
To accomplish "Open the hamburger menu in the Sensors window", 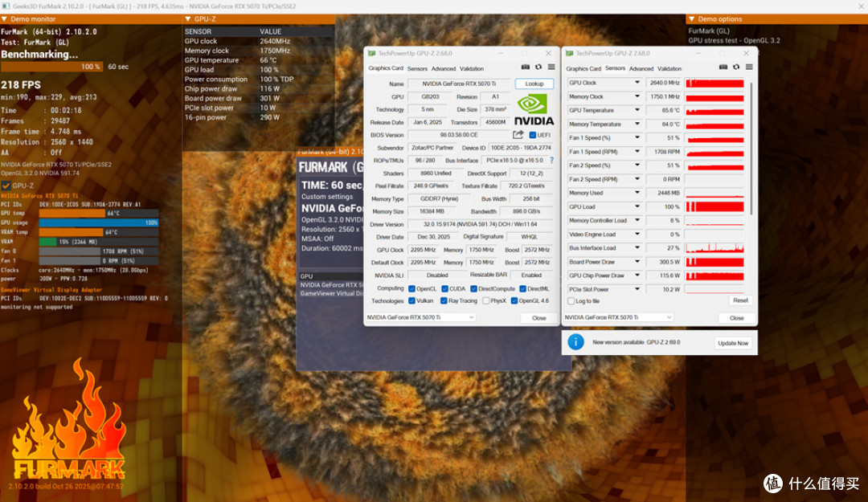I will 749,67.
